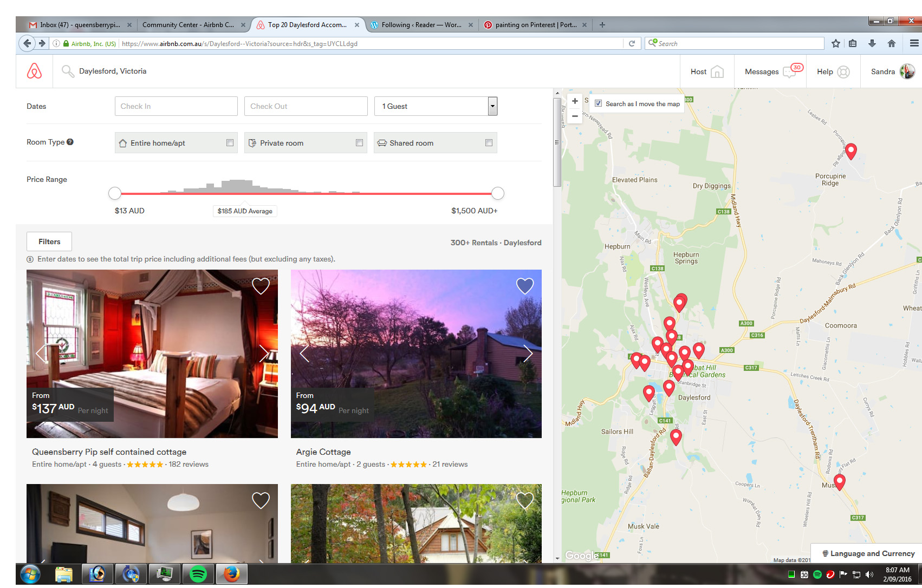Open the Airbnb home via the logo

pyautogui.click(x=34, y=70)
